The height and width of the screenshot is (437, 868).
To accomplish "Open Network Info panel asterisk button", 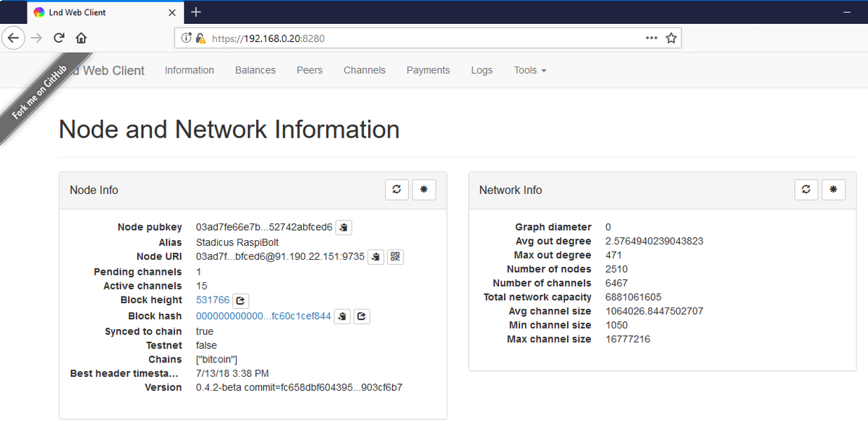I will pos(833,190).
